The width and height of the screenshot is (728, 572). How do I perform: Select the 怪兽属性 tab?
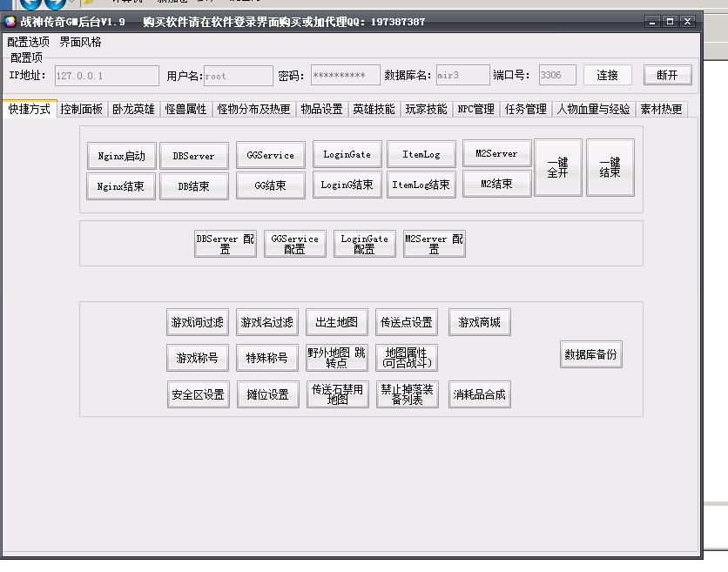pos(185,110)
